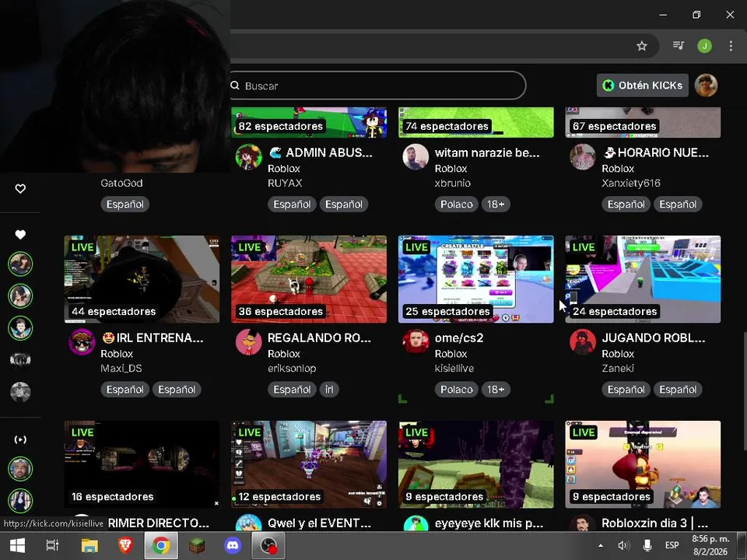Screen dimensions: 747x560
Task: Open the witam narazie be... stream title
Action: (x=487, y=153)
